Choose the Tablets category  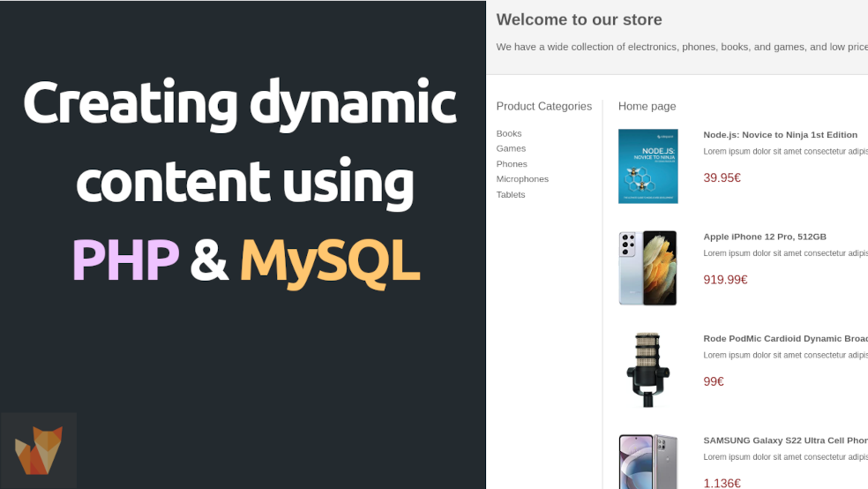click(x=511, y=195)
